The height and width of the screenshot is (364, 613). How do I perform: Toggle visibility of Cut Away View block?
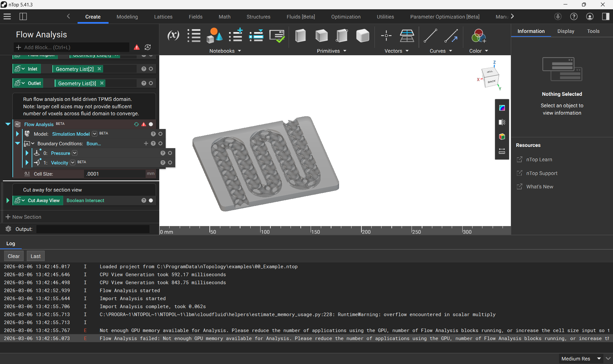151,200
